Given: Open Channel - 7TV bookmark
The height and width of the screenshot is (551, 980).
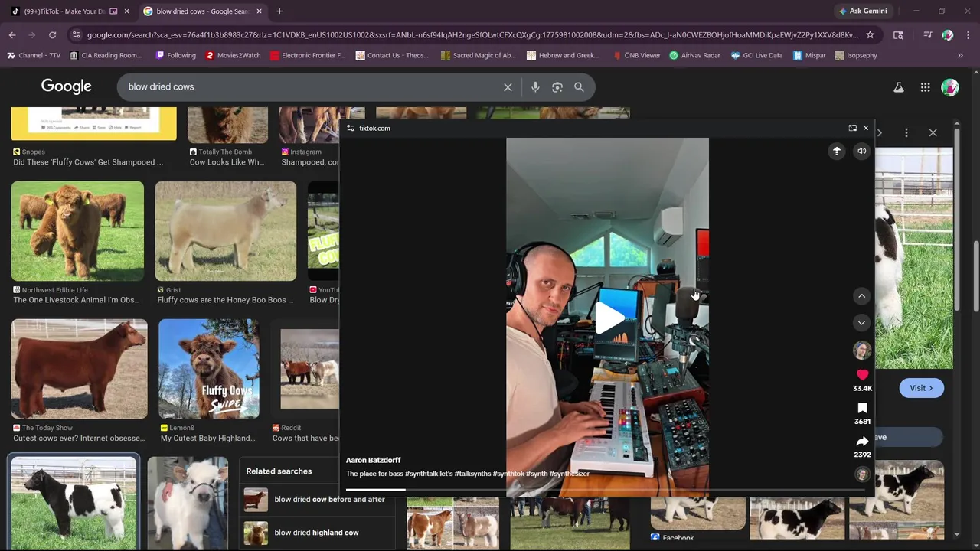Looking at the screenshot, I should (33, 56).
